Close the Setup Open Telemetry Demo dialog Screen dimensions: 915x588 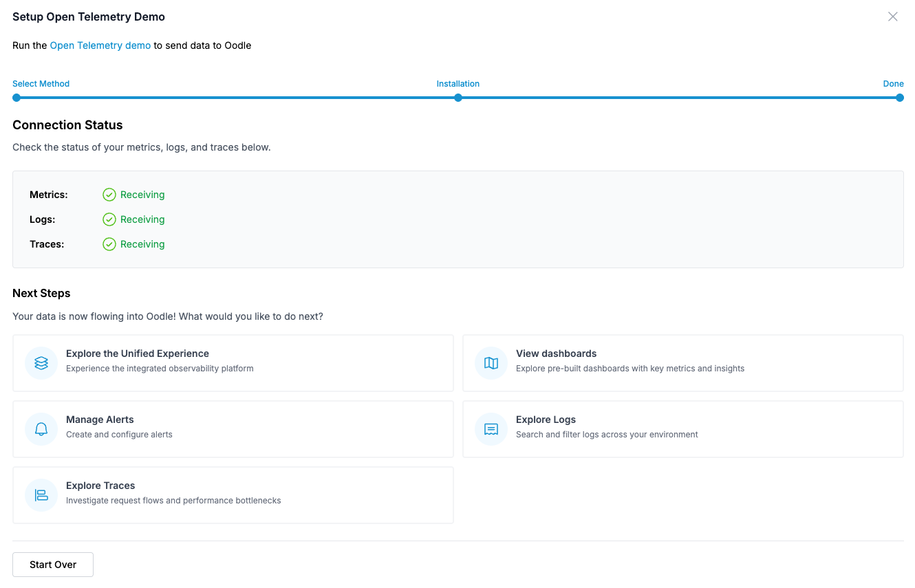tap(892, 17)
